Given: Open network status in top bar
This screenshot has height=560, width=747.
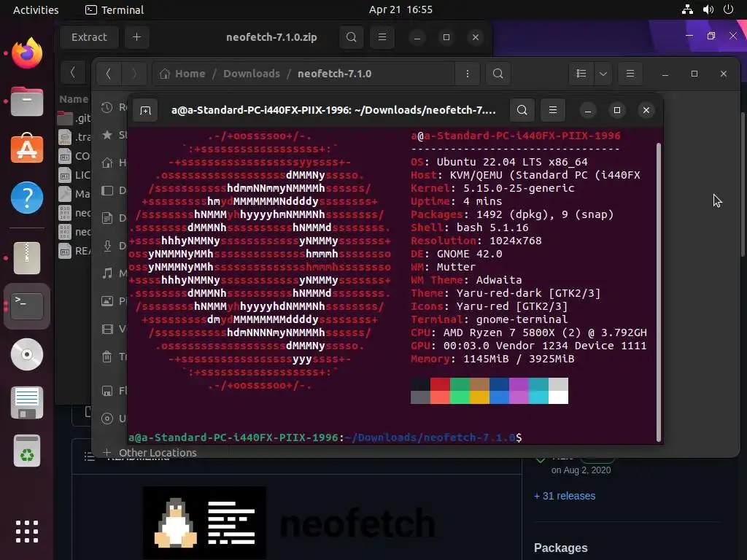Looking at the screenshot, I should pyautogui.click(x=687, y=9).
